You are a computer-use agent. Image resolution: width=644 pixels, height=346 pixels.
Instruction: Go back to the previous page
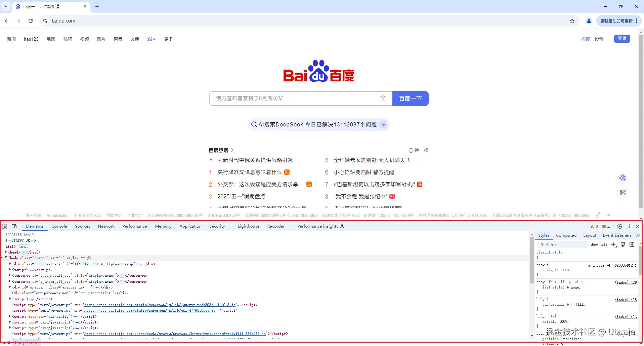click(6, 21)
